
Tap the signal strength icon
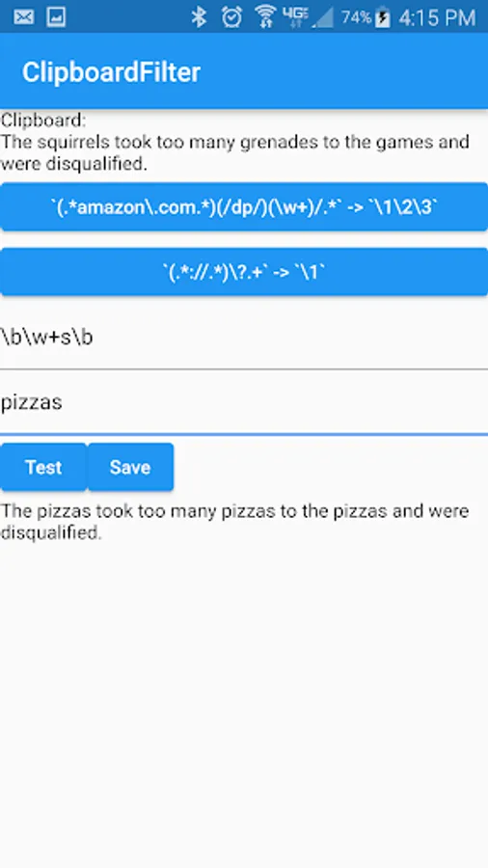(322, 17)
